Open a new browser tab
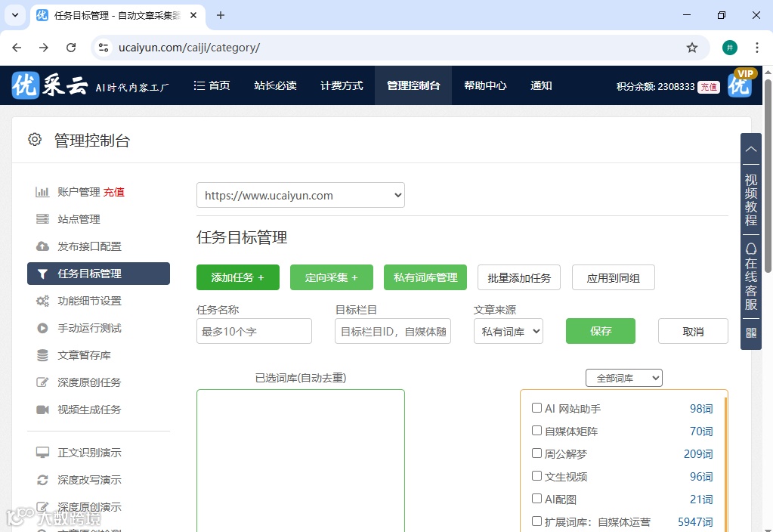 221,15
